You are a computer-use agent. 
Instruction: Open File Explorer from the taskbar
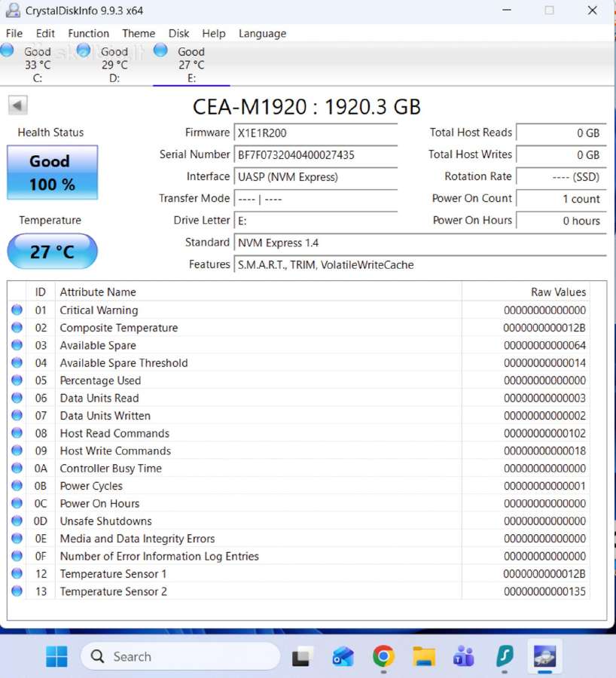[x=424, y=656]
